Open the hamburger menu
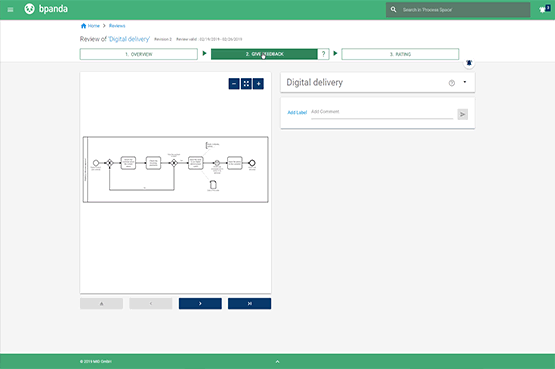The image size is (555, 369). [10, 10]
